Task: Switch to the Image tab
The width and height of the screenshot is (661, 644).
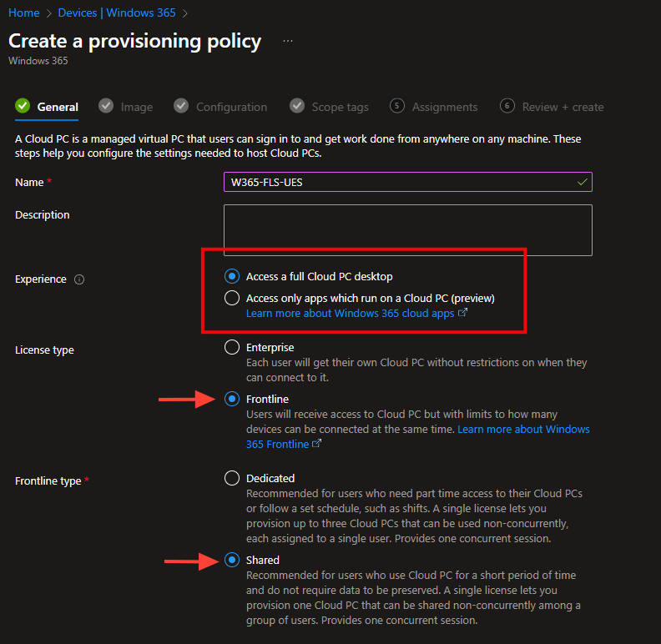Action: click(136, 107)
